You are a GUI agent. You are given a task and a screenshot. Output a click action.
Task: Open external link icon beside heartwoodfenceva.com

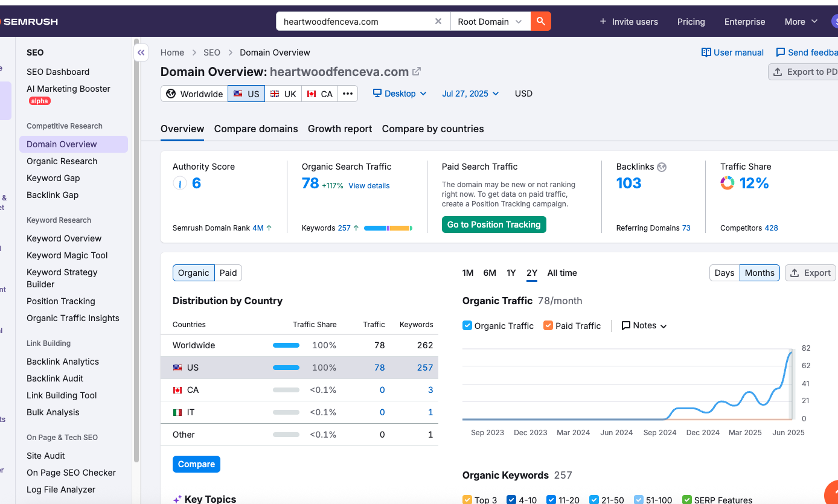coord(417,71)
